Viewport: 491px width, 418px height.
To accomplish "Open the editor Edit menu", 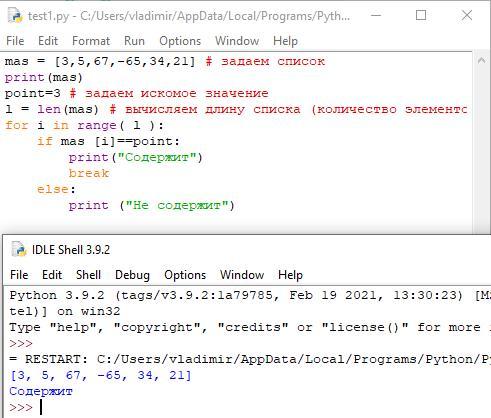I will tap(48, 41).
